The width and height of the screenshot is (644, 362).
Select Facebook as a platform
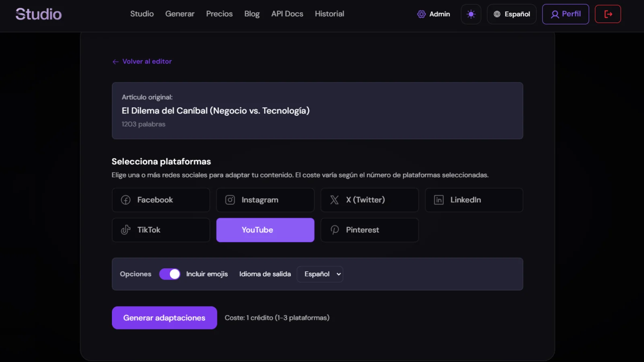pyautogui.click(x=161, y=200)
